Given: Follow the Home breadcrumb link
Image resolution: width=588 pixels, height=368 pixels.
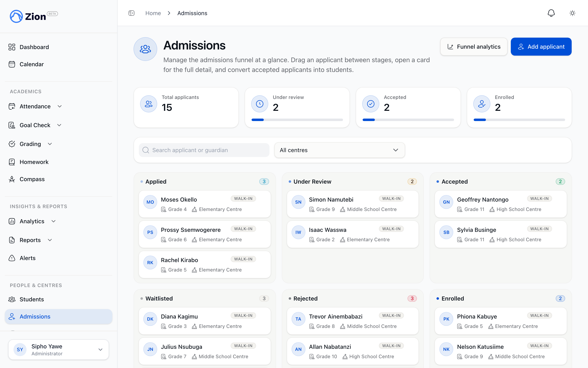Looking at the screenshot, I should click(x=153, y=13).
